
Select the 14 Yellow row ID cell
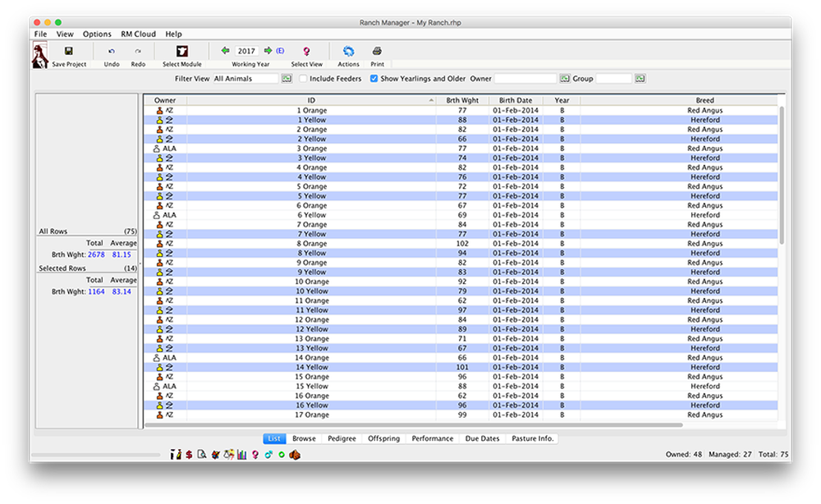tap(311, 368)
